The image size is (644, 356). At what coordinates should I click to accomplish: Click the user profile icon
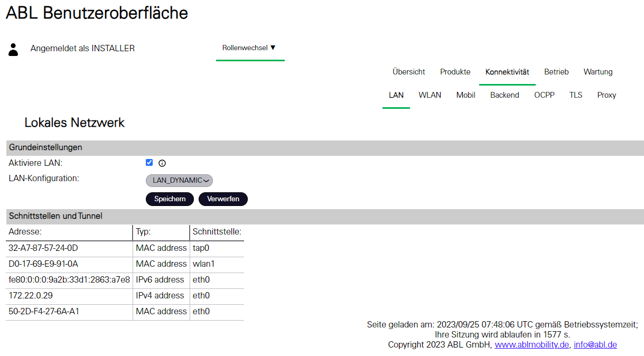coord(13,50)
